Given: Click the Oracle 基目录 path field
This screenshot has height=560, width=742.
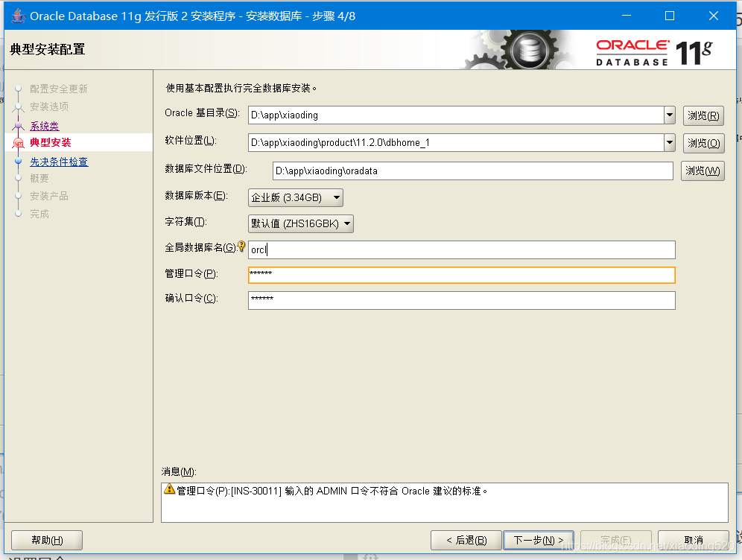Looking at the screenshot, I should (x=456, y=115).
